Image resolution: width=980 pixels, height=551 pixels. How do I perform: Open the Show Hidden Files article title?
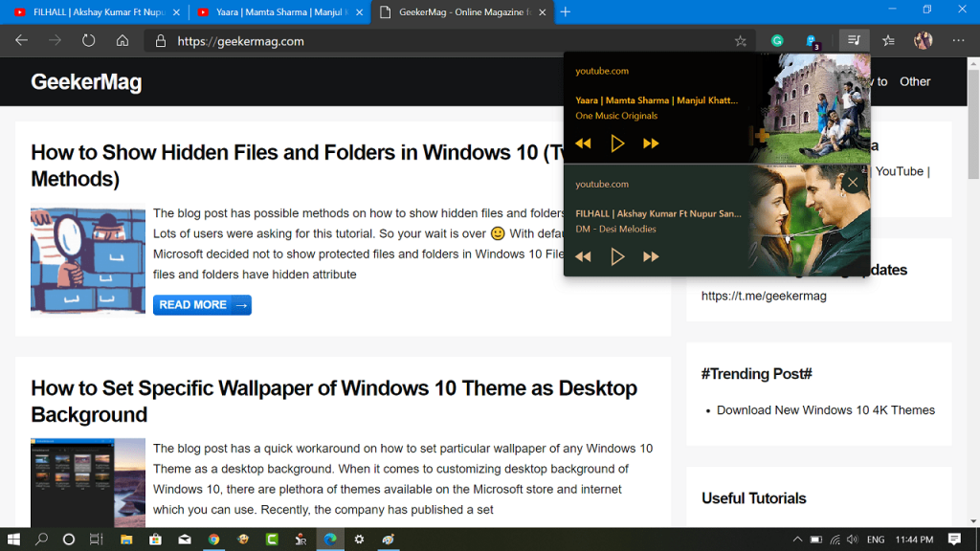[x=297, y=165]
